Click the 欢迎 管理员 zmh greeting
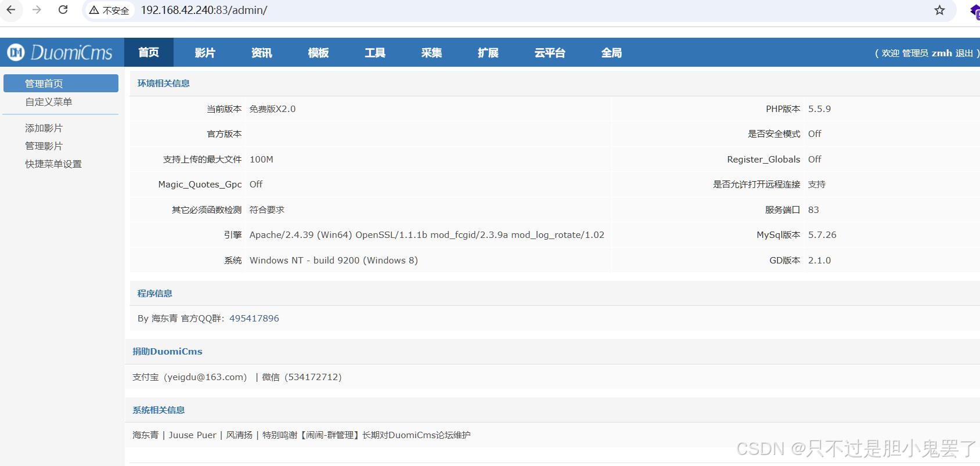This screenshot has width=980, height=466. click(x=917, y=53)
